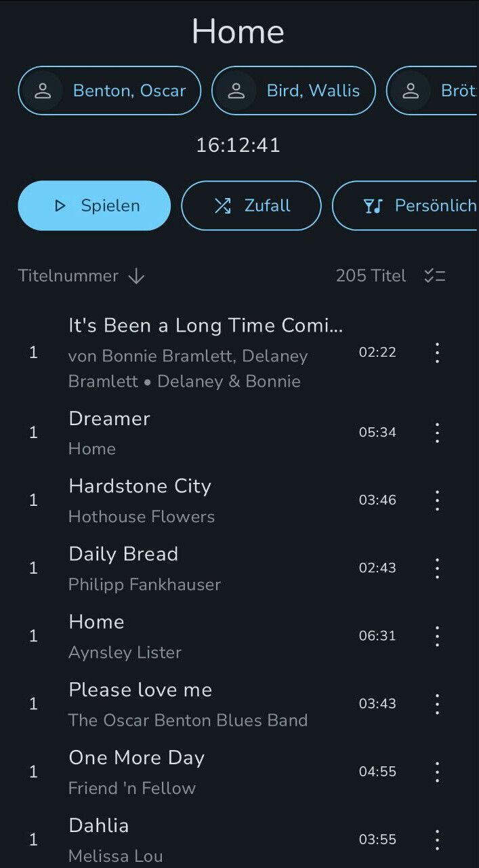Play the track Dreamer
This screenshot has width=479, height=868.
tap(203, 433)
